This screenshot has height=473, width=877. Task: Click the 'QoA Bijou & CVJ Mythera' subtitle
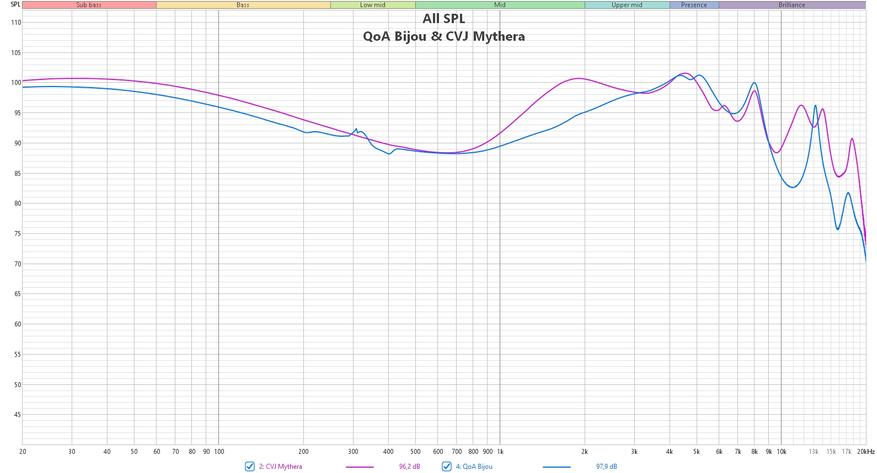click(x=444, y=37)
